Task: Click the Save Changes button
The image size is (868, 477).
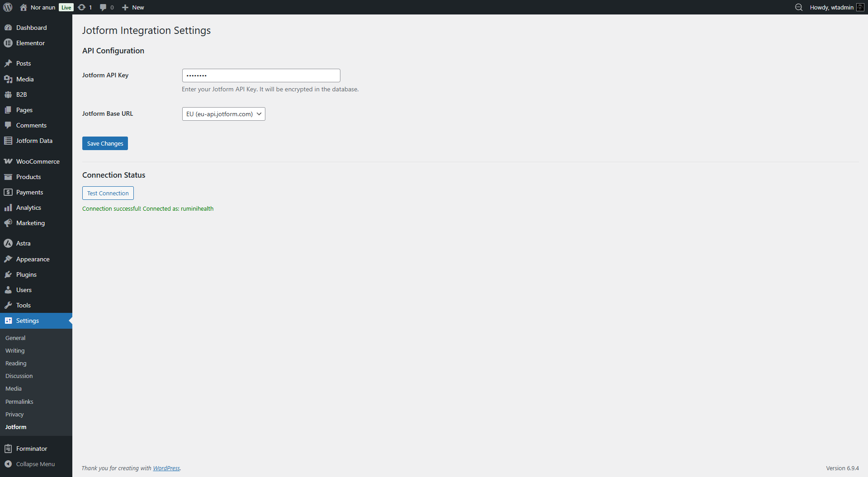Action: click(x=105, y=143)
